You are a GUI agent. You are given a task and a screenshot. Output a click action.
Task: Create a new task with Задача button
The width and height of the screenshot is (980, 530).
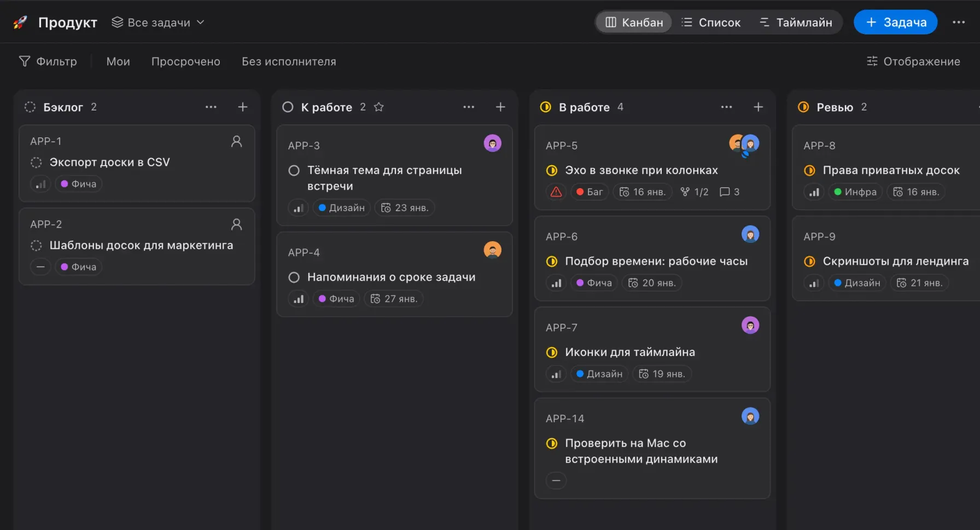tap(895, 22)
